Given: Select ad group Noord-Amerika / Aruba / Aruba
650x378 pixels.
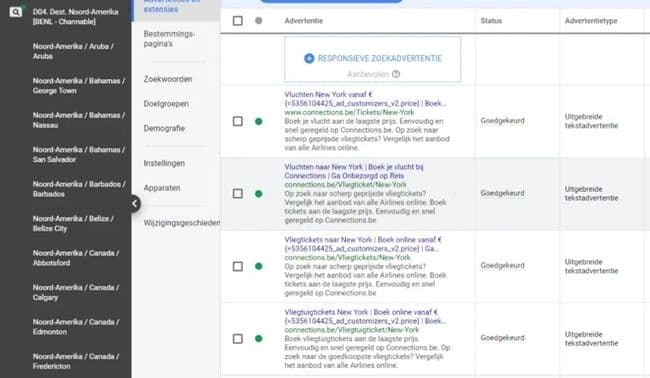Looking at the screenshot, I should pos(73,51).
